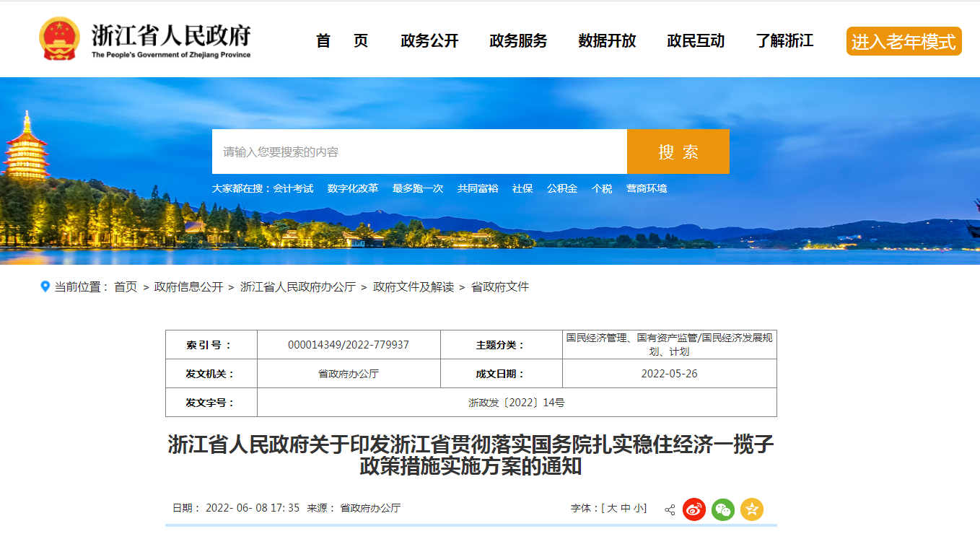Click the share icon beside font size
The height and width of the screenshot is (539, 980).
670,509
